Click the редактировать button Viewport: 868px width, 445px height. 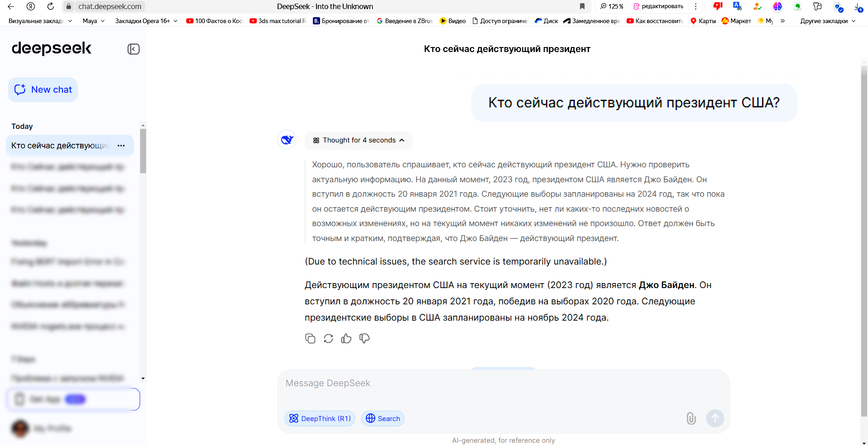(658, 6)
